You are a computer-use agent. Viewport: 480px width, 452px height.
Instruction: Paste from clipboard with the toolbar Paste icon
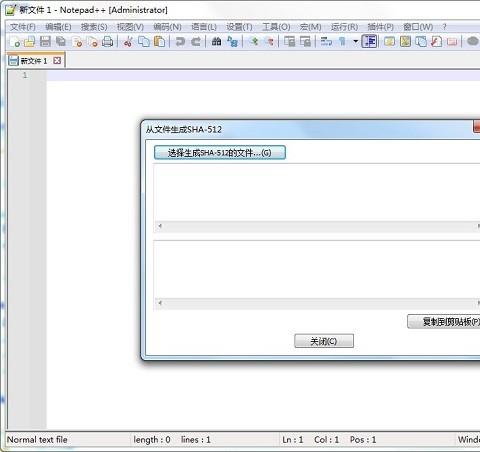pos(159,42)
